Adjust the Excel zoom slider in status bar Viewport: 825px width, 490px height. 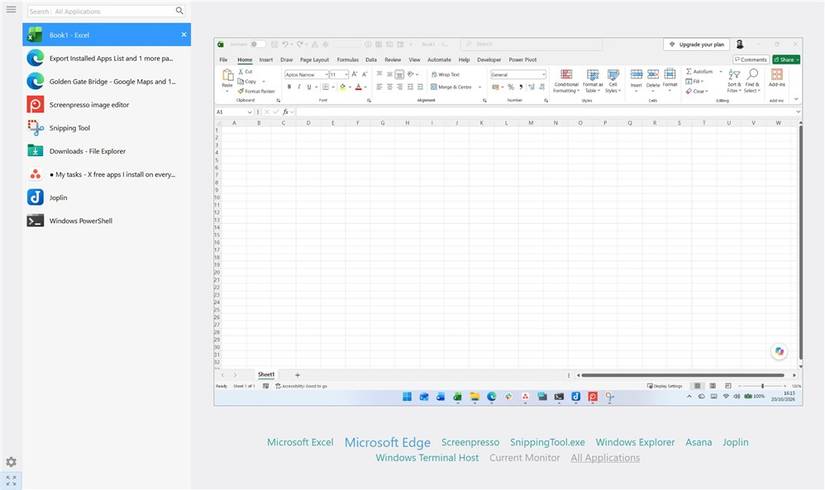pos(762,386)
